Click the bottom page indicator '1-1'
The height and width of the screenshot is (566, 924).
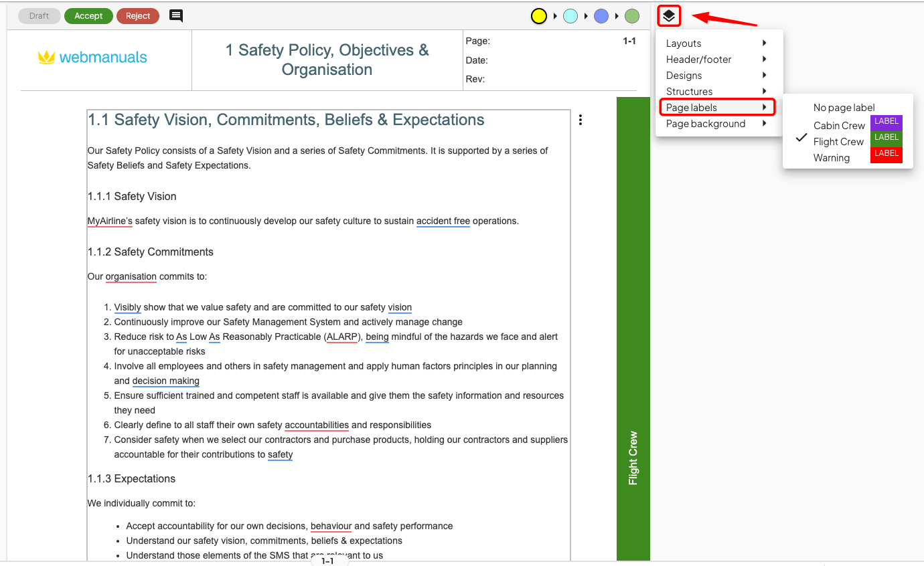tap(327, 561)
